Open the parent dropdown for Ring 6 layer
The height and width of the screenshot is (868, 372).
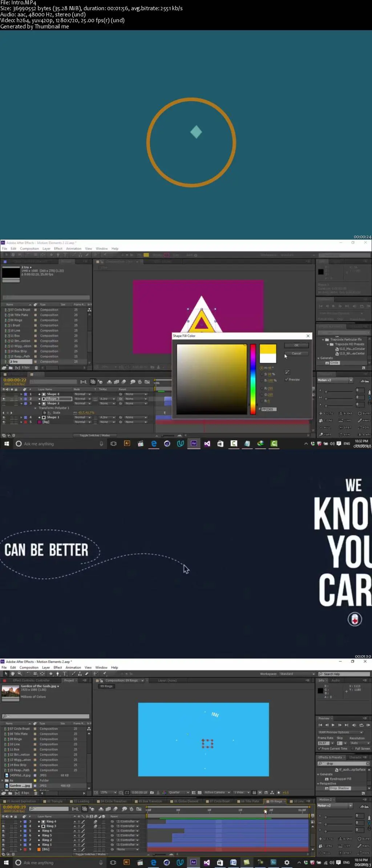point(128,831)
